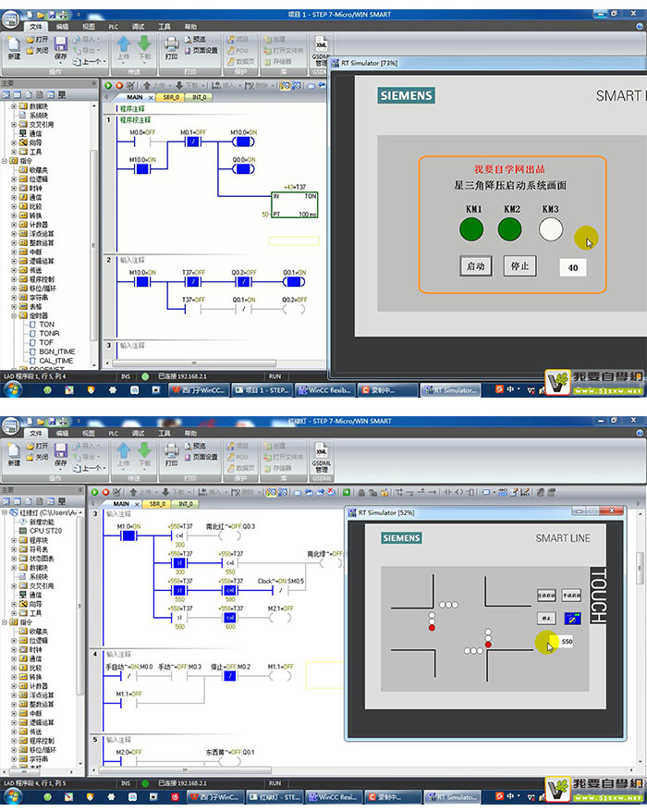
Task: Click green RUN icon in 红绿灯 editor toolbar
Action: pos(94,493)
